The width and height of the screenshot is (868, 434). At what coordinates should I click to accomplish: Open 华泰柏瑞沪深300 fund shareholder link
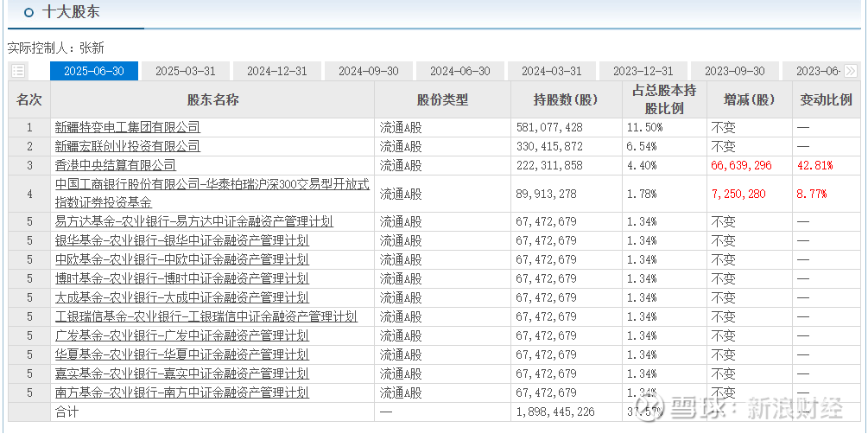[212, 194]
